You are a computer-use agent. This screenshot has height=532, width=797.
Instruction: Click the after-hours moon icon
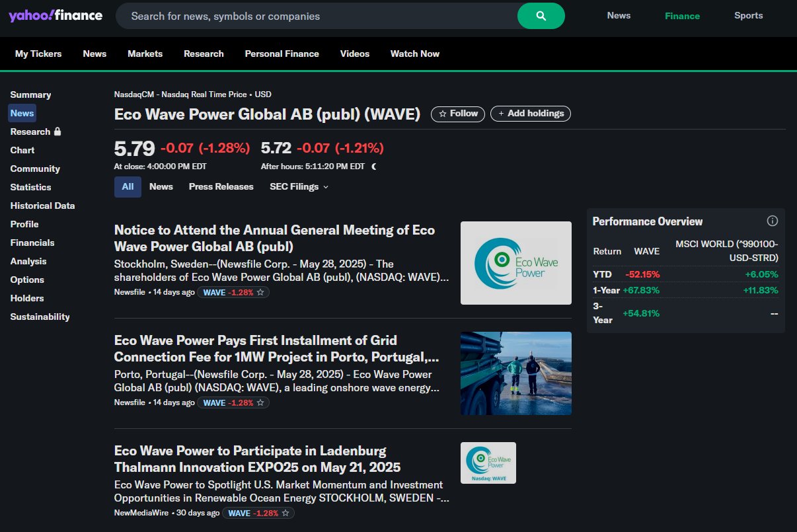click(x=374, y=167)
